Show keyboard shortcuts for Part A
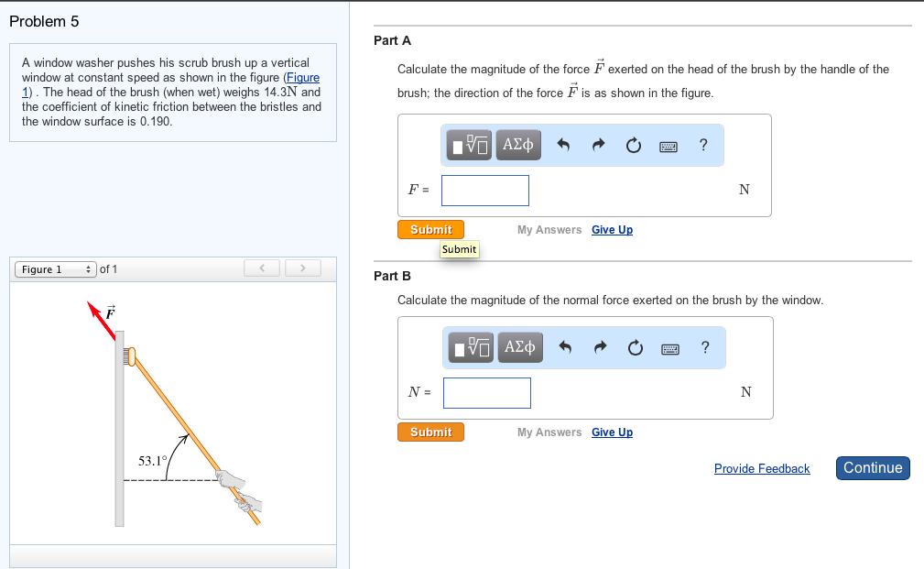 tap(669, 145)
